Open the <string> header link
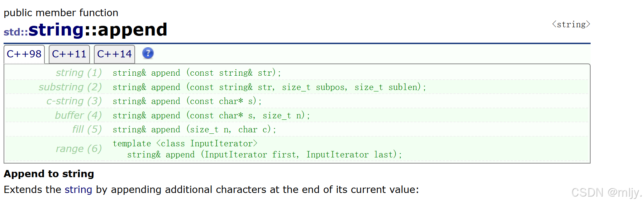Viewport: 644px width, 203px height. coord(571,24)
